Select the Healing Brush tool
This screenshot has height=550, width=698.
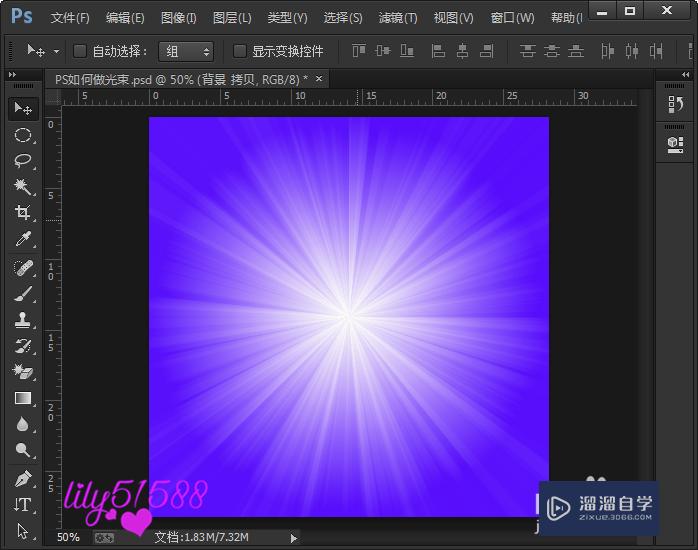pyautogui.click(x=23, y=268)
